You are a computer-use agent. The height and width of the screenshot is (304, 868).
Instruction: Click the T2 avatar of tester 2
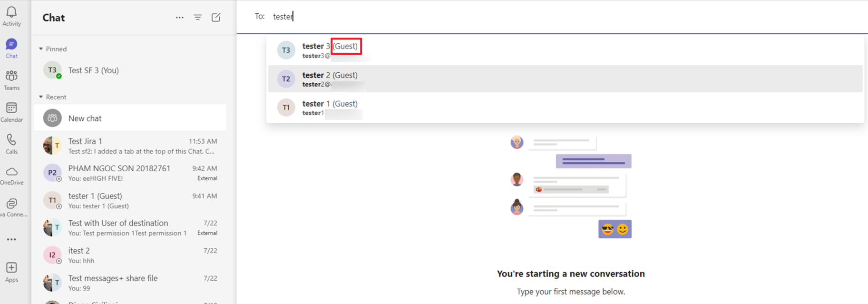point(286,79)
